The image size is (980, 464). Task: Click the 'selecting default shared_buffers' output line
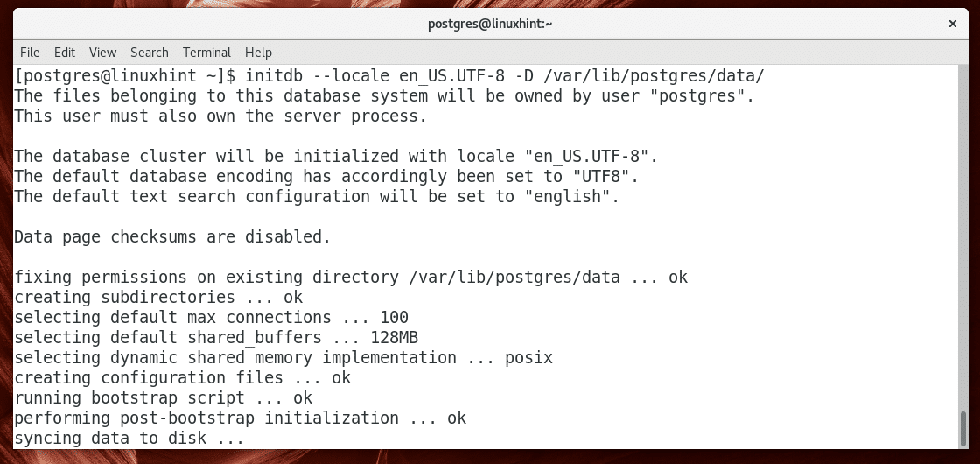[220, 338]
